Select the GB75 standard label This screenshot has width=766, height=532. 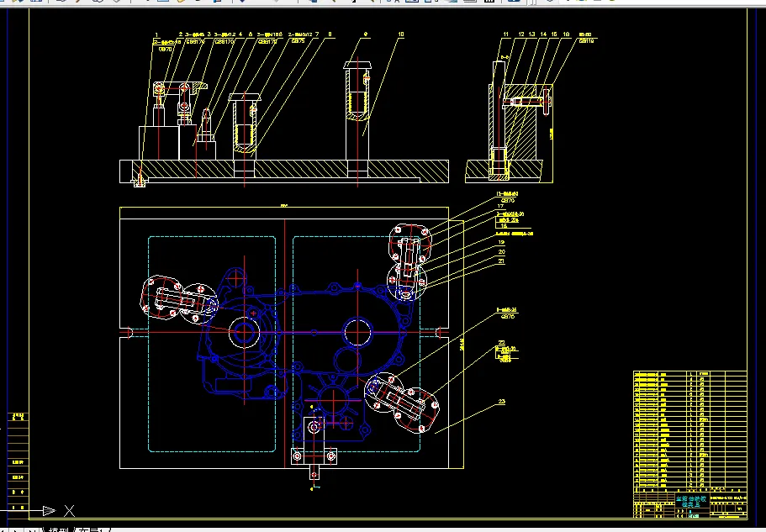point(298,41)
